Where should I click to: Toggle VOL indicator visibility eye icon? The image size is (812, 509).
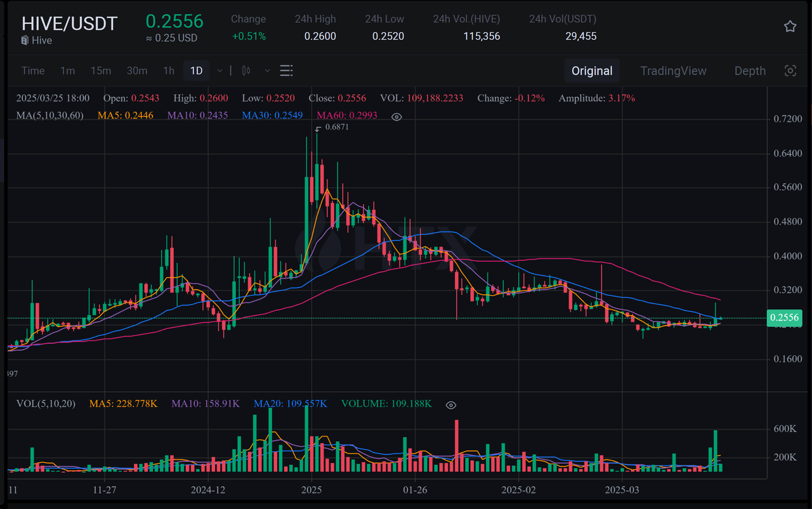pyautogui.click(x=451, y=405)
